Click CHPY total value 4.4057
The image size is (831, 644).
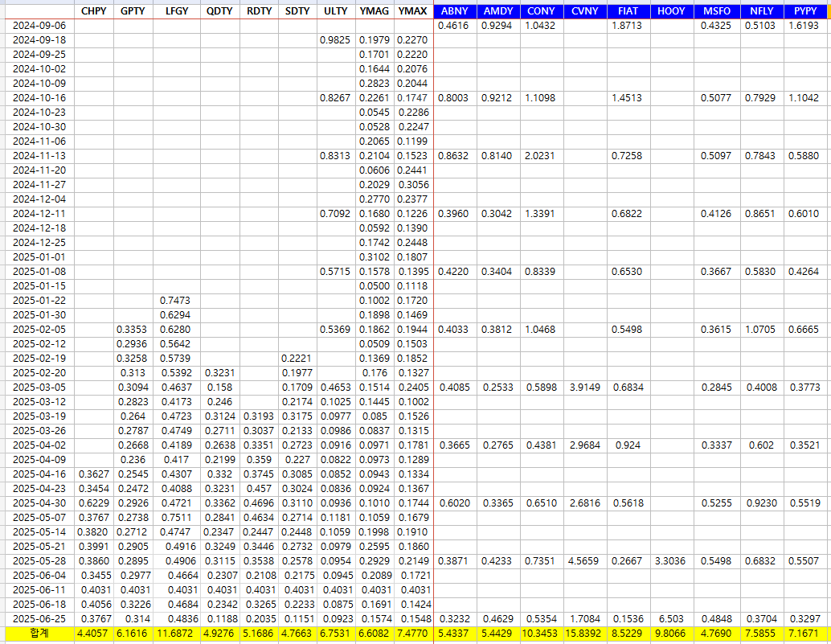pyautogui.click(x=94, y=634)
